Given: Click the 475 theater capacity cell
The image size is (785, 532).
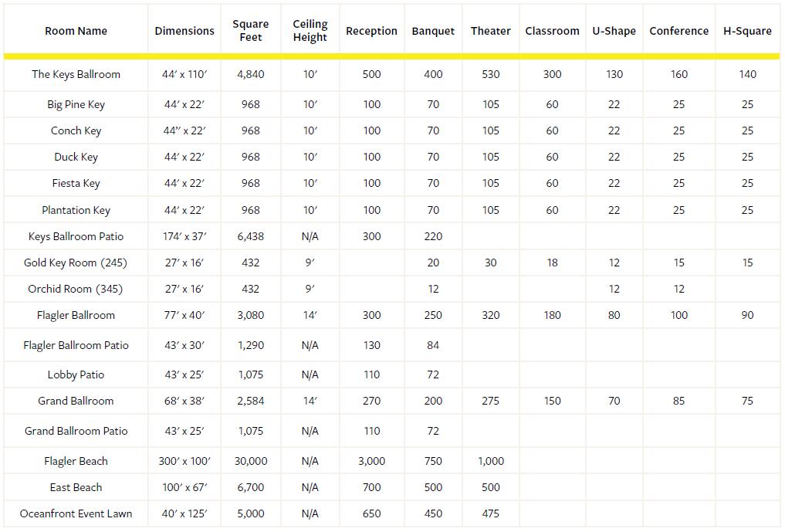Looking at the screenshot, I should (491, 513).
